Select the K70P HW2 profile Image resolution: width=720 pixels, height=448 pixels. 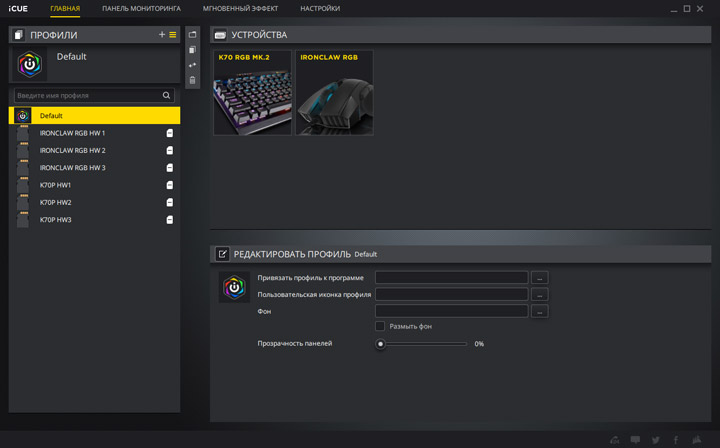95,202
